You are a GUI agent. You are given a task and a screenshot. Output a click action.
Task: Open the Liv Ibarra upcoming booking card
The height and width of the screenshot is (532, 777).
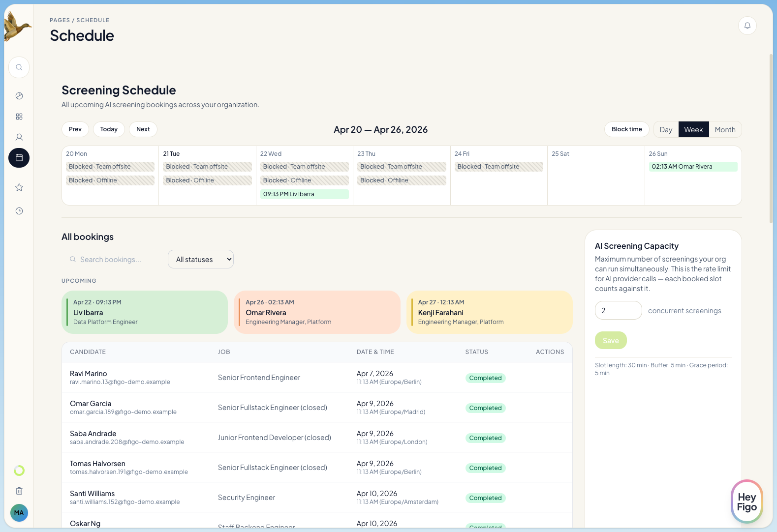(145, 312)
